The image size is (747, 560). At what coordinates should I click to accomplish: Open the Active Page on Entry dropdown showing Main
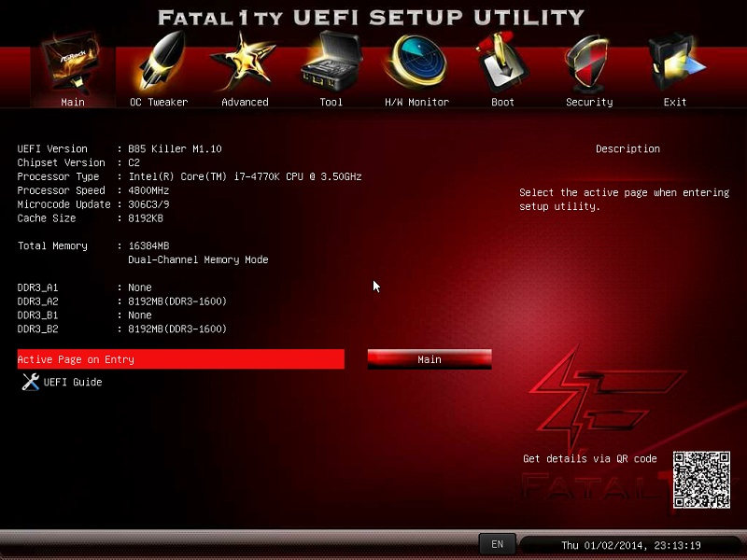430,359
